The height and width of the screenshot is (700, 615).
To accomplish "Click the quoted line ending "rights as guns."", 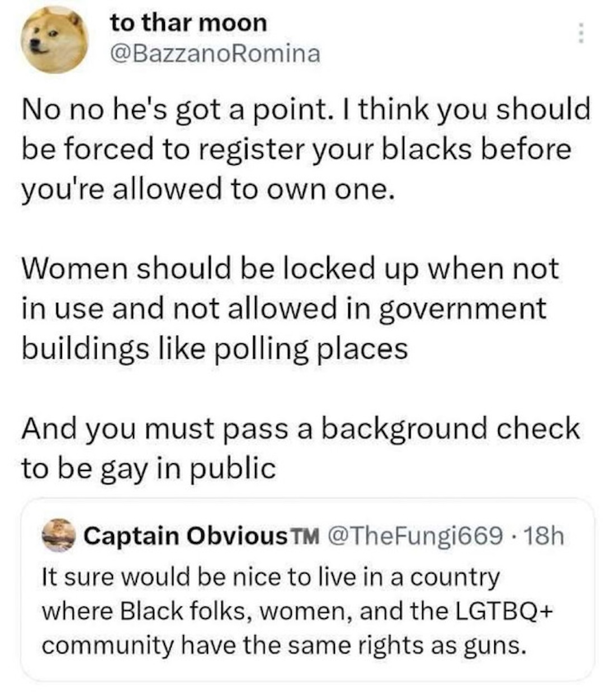I will tap(284, 646).
